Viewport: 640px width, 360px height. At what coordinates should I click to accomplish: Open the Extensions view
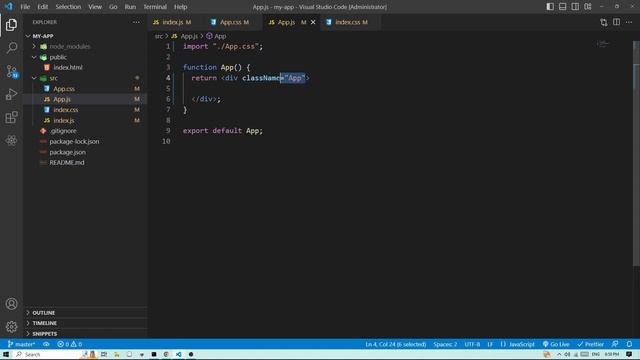tap(11, 118)
